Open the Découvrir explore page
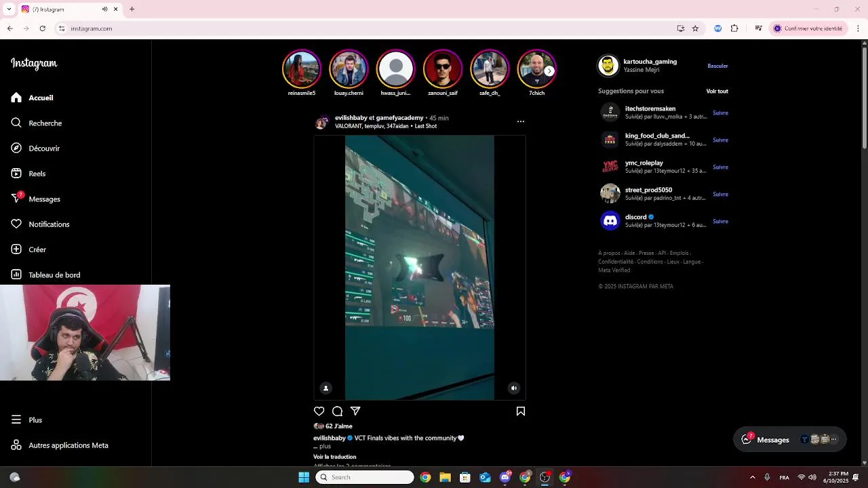868x488 pixels. click(35, 148)
